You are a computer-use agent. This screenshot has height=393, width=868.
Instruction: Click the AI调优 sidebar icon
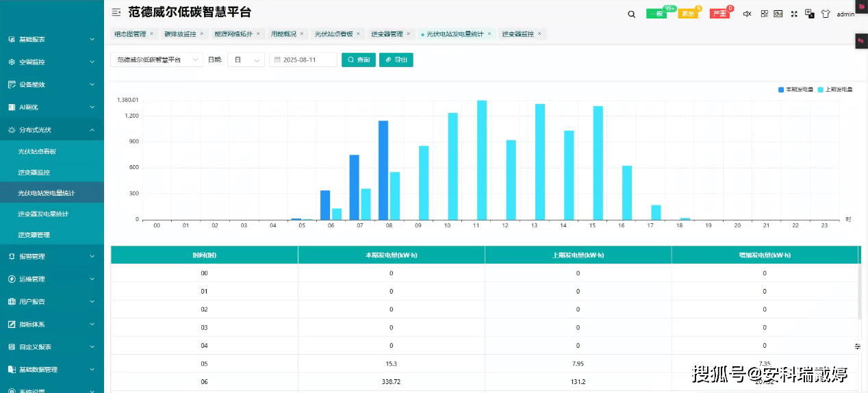pyautogui.click(x=12, y=107)
